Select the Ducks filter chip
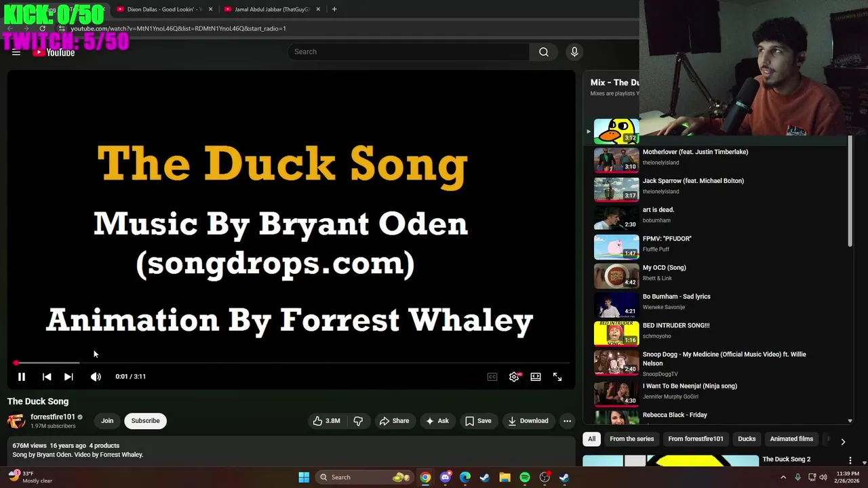 coord(747,439)
